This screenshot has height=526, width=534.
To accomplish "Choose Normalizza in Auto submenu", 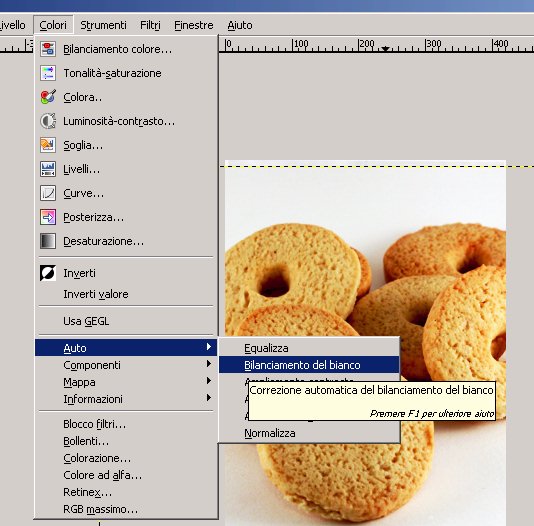I will point(309,433).
